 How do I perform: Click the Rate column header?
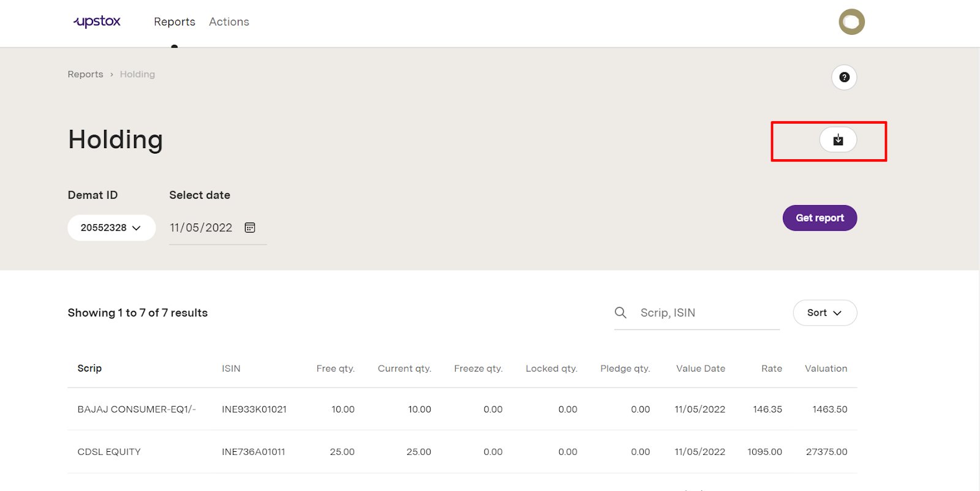771,369
